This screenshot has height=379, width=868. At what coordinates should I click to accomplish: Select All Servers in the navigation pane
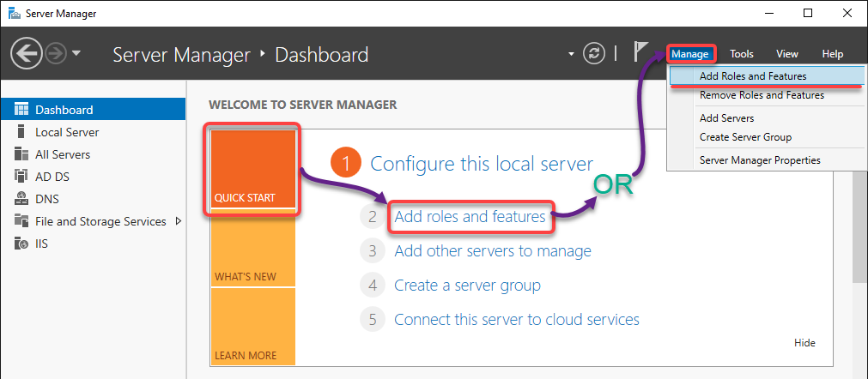pos(93,154)
